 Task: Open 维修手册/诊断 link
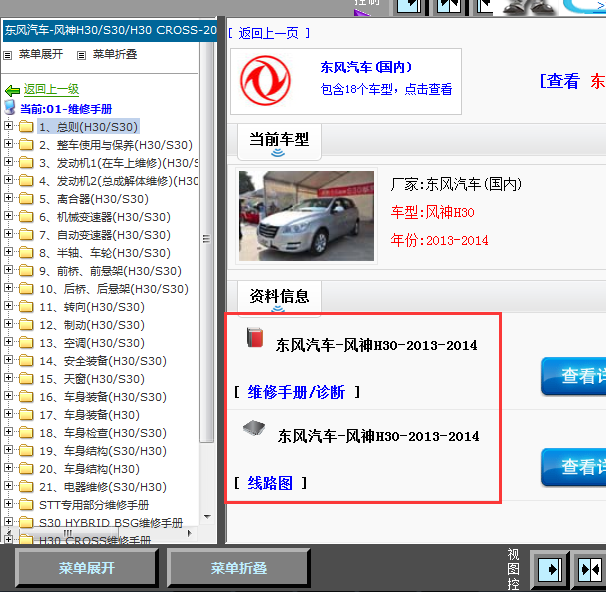point(296,392)
